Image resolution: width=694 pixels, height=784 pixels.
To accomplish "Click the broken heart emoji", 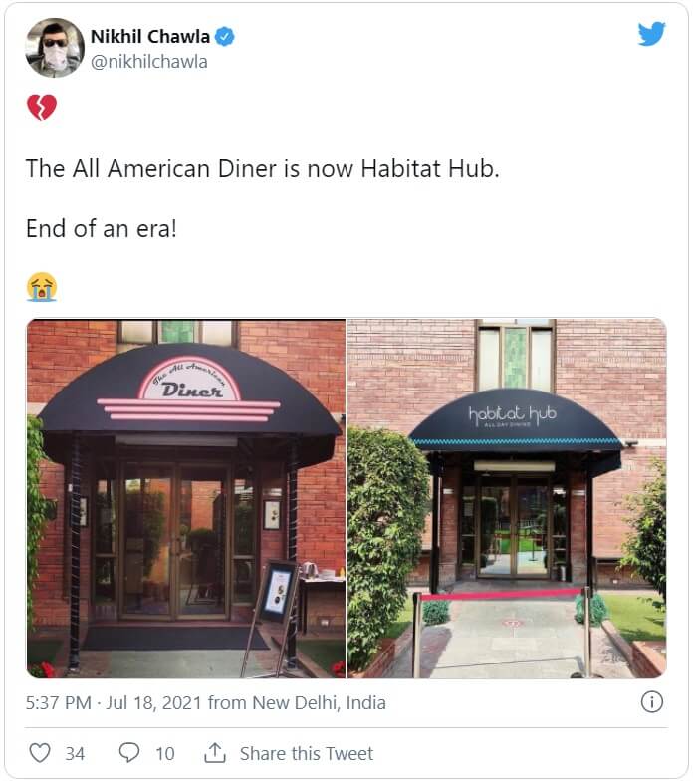I will tap(42, 107).
